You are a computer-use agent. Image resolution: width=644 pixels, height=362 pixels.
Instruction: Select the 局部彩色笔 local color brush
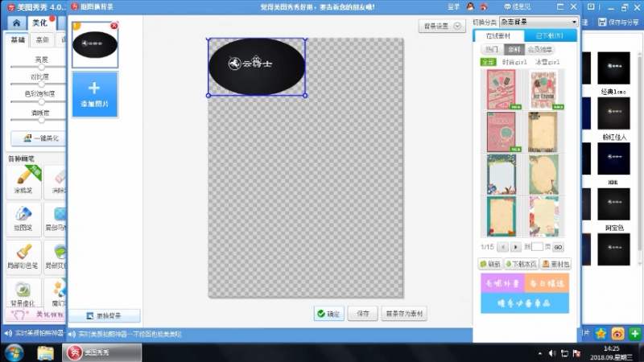[24, 257]
